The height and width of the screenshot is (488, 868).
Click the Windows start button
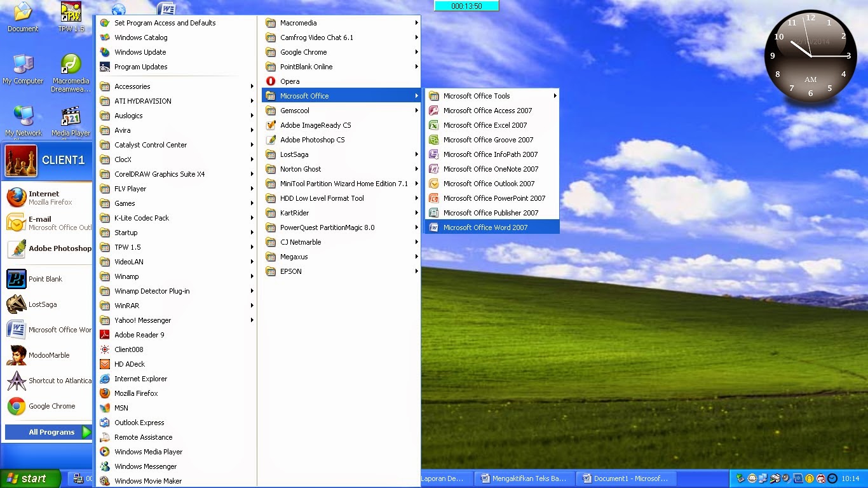click(31, 478)
